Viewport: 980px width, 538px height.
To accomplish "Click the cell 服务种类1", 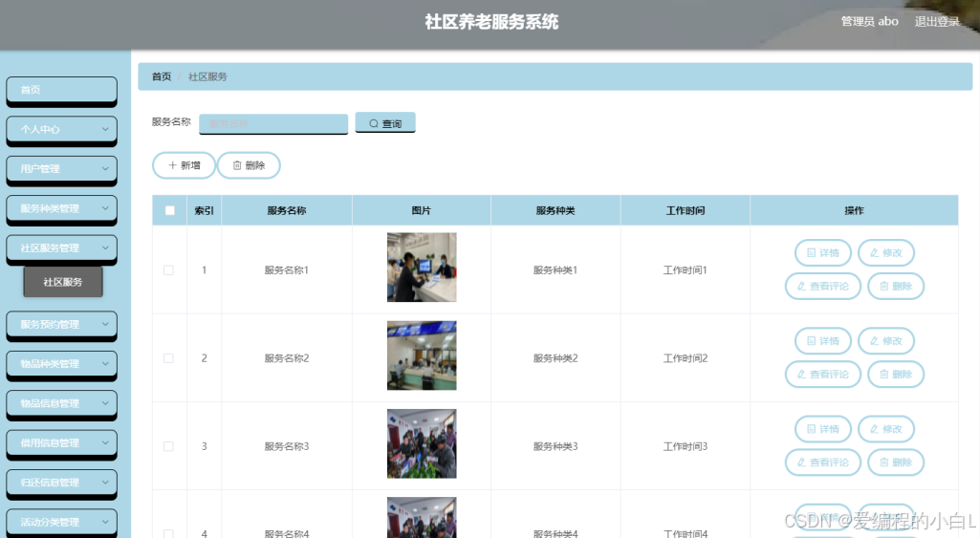I will point(555,269).
